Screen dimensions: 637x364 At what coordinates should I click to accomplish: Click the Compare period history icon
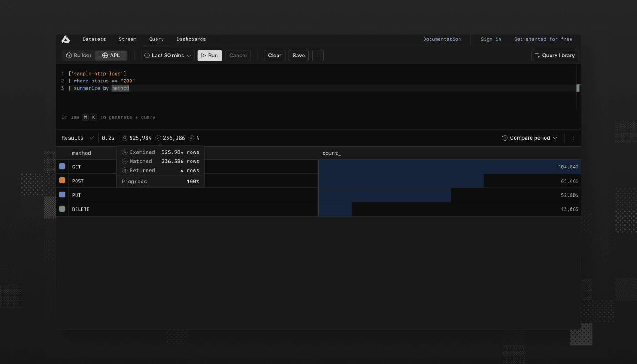[x=504, y=138]
